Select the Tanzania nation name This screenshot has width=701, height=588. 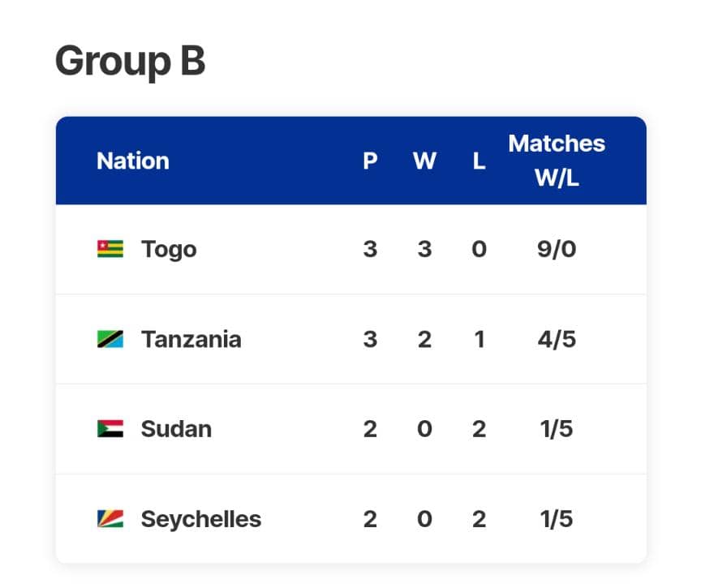pyautogui.click(x=191, y=339)
